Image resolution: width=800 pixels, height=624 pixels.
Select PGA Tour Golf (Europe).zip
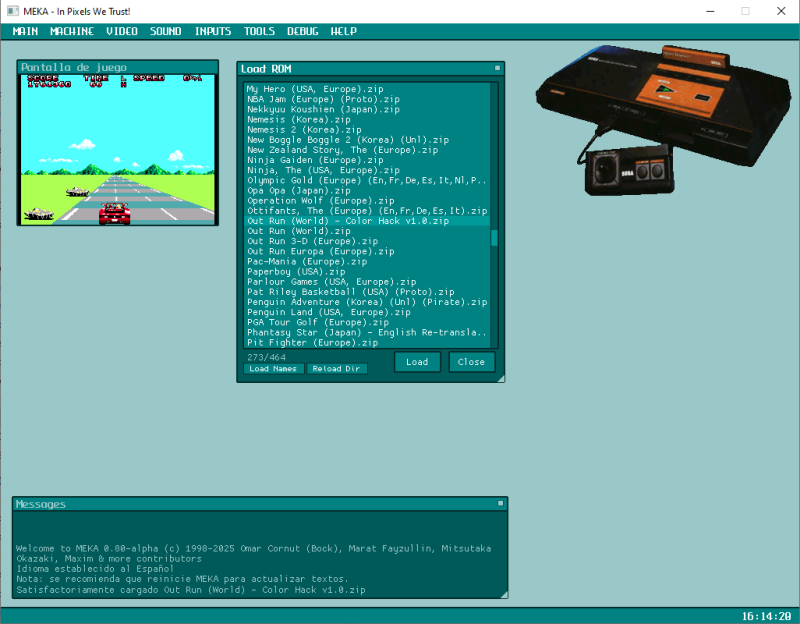(367, 322)
